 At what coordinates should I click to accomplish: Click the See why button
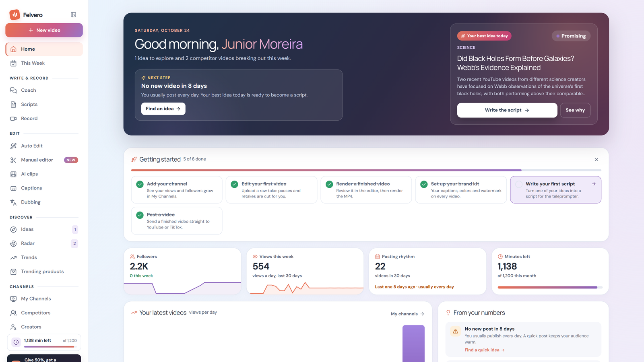(575, 110)
